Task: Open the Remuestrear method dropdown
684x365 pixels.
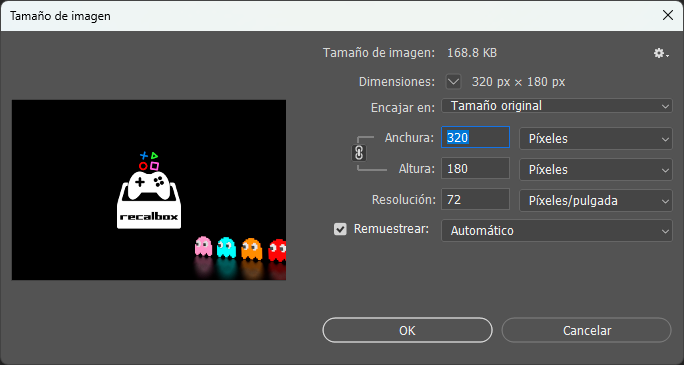Action: [x=557, y=231]
